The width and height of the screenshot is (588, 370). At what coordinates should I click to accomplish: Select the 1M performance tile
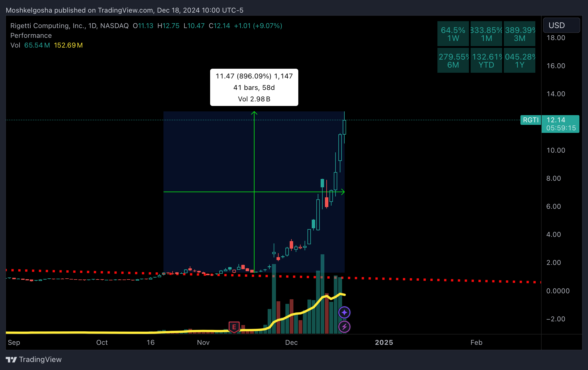tap(486, 34)
